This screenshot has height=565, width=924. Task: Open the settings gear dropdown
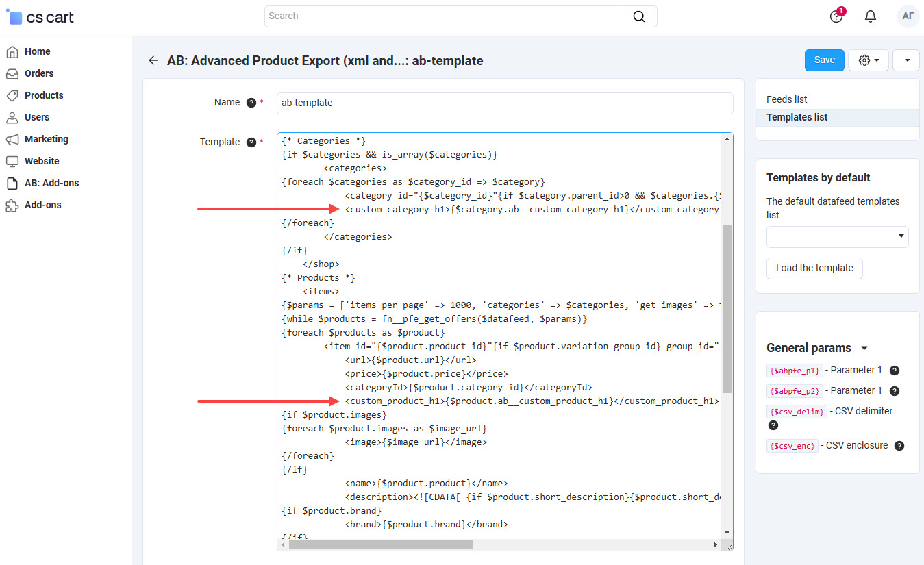click(x=868, y=60)
